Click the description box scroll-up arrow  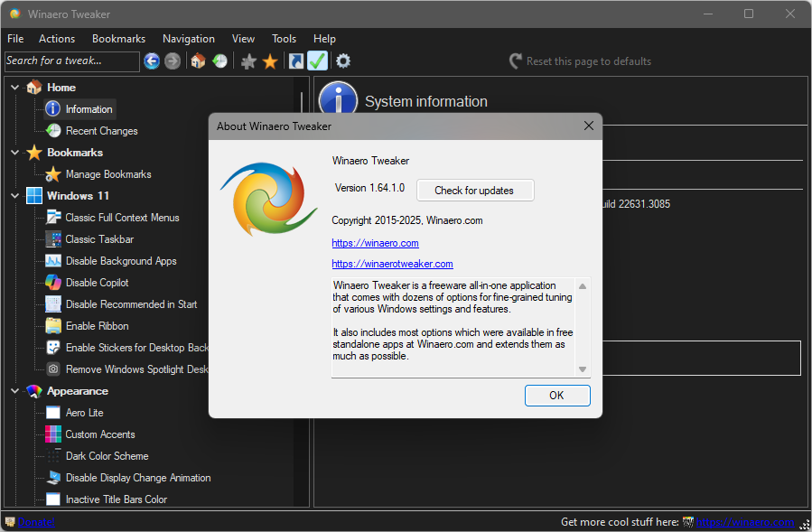point(583,286)
